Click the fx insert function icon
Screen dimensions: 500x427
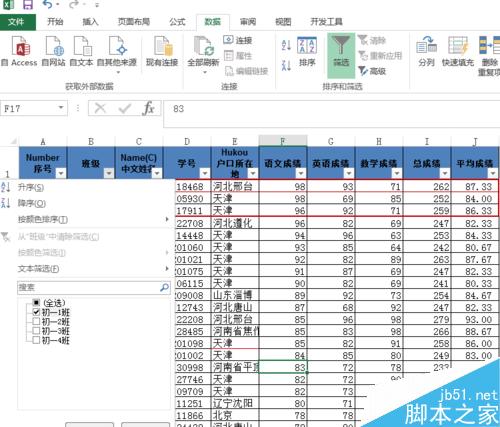pyautogui.click(x=148, y=108)
